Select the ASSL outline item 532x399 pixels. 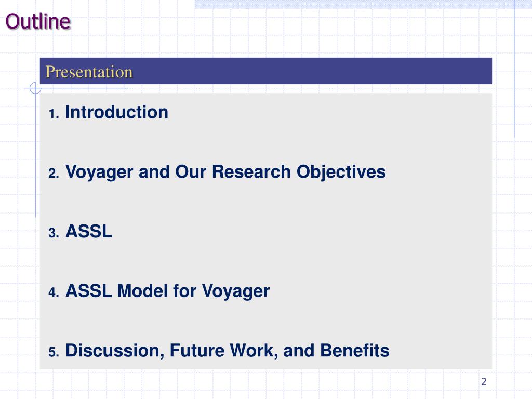(88, 231)
